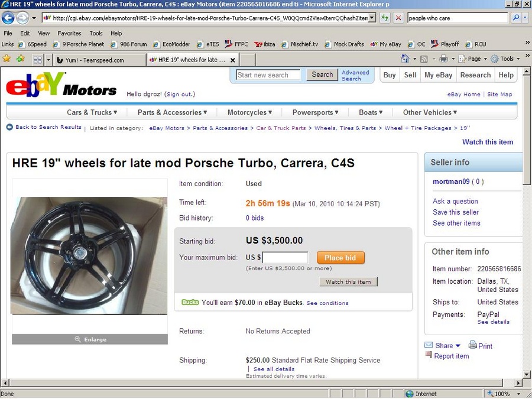Enlarge the wheel thumbnail image
Screen dimensions: 532x399
(x=90, y=339)
